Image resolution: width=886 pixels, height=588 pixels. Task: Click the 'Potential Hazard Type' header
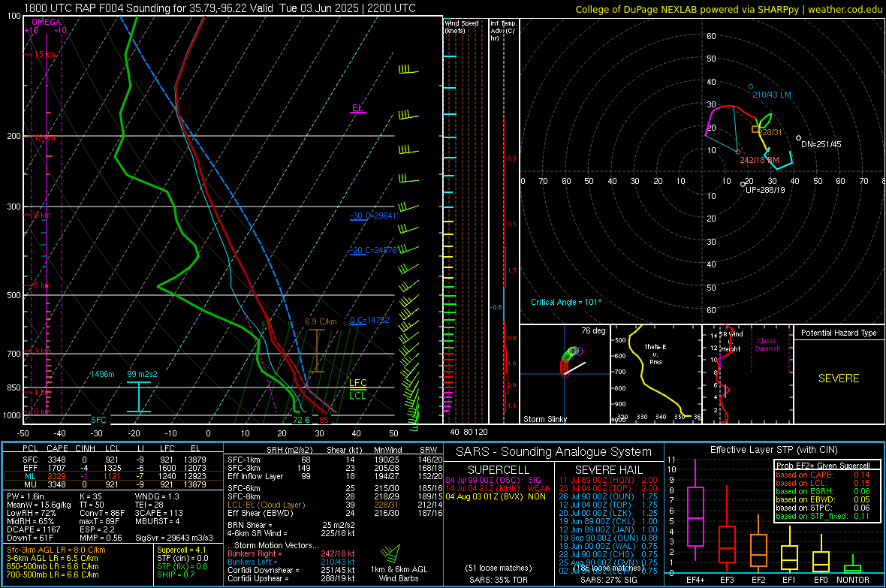tap(839, 333)
